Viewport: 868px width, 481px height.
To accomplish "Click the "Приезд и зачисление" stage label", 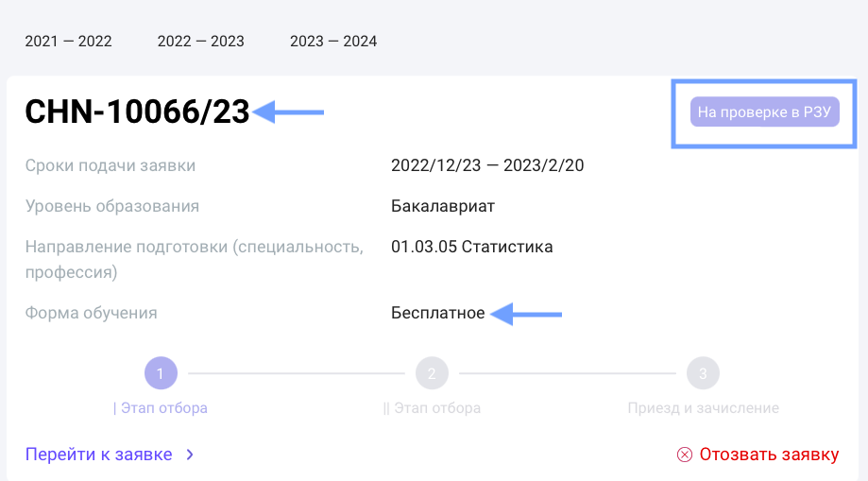I will click(x=703, y=408).
